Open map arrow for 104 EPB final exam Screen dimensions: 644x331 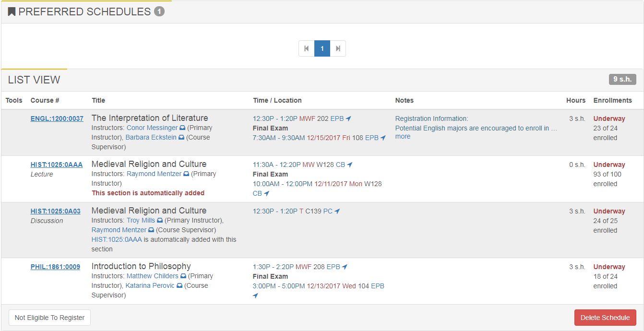[x=256, y=296]
